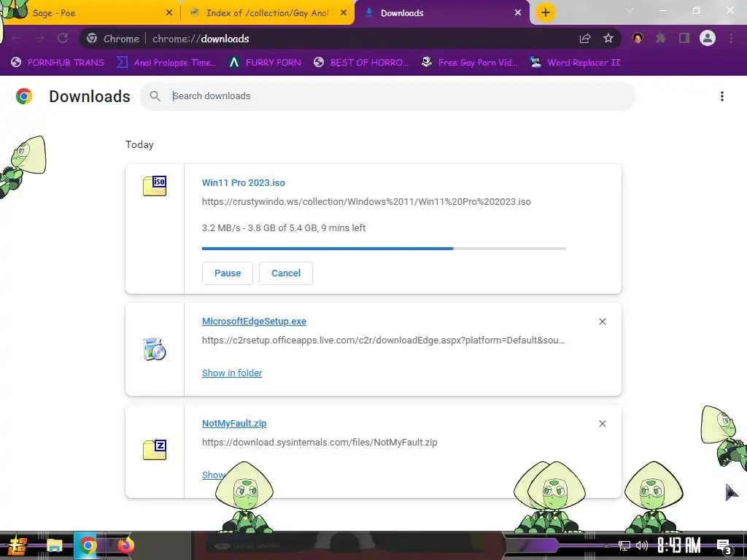Click the share page icon in address bar
The width and height of the screenshot is (747, 560).
point(585,39)
